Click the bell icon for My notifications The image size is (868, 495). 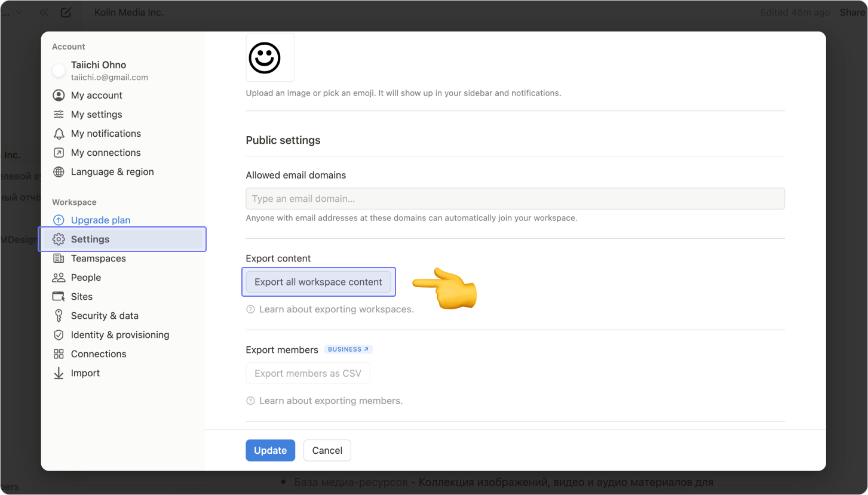point(59,134)
